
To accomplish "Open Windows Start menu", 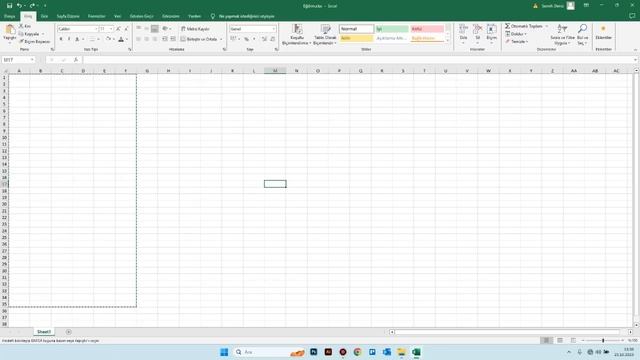I will coord(224,352).
